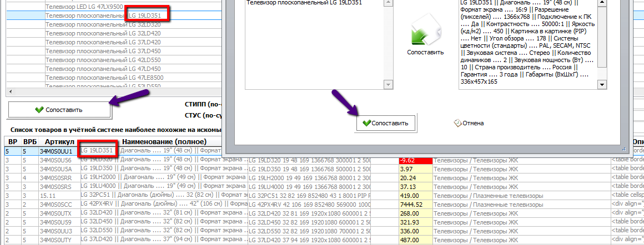Screen dimensions: 644x245
Task: Sort by the ВРБ column header
Action: (29, 142)
